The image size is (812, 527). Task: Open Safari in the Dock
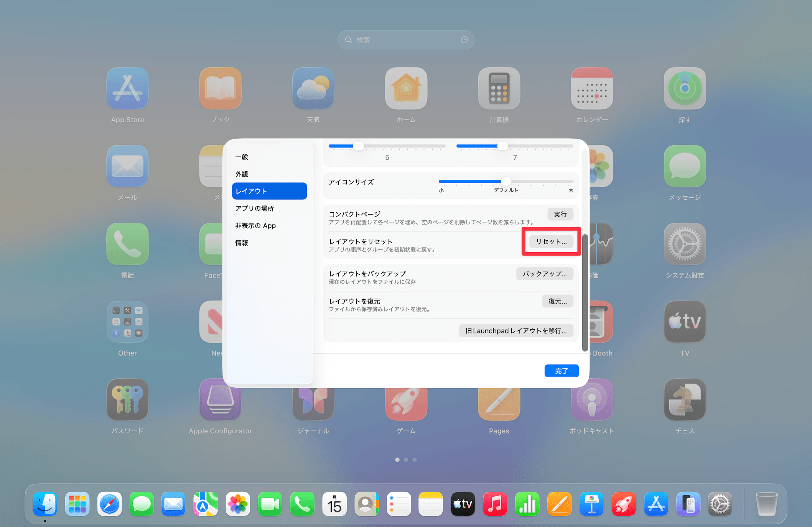pyautogui.click(x=109, y=504)
